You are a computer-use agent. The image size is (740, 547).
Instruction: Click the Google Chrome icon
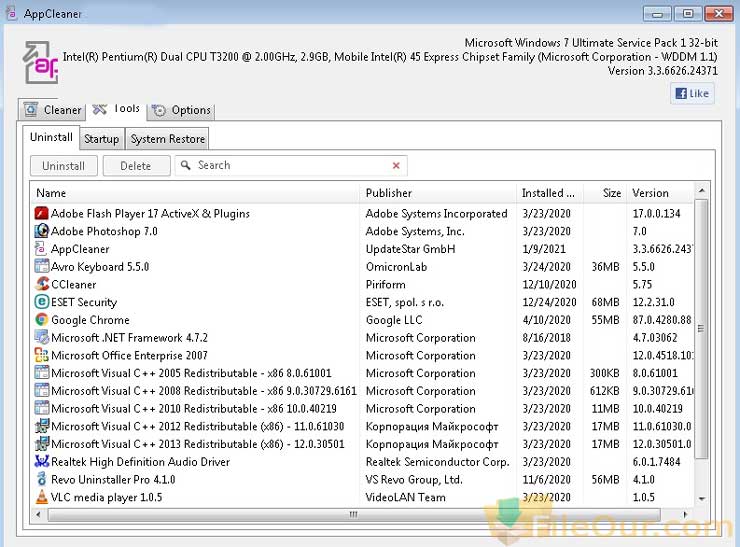[42, 320]
